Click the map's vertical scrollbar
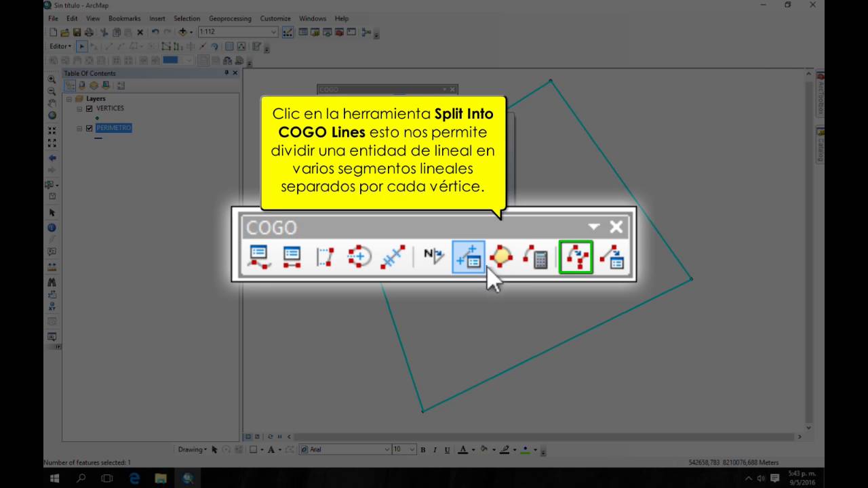The height and width of the screenshot is (488, 868). tap(808, 251)
